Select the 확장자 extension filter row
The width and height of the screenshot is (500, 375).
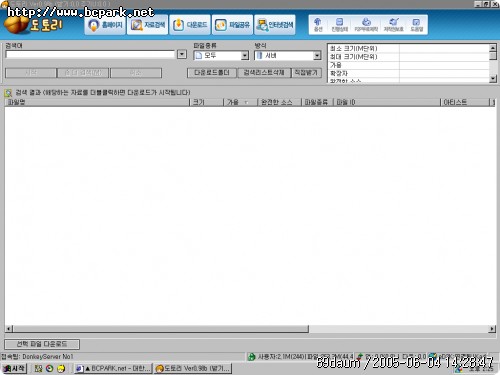click(x=408, y=73)
